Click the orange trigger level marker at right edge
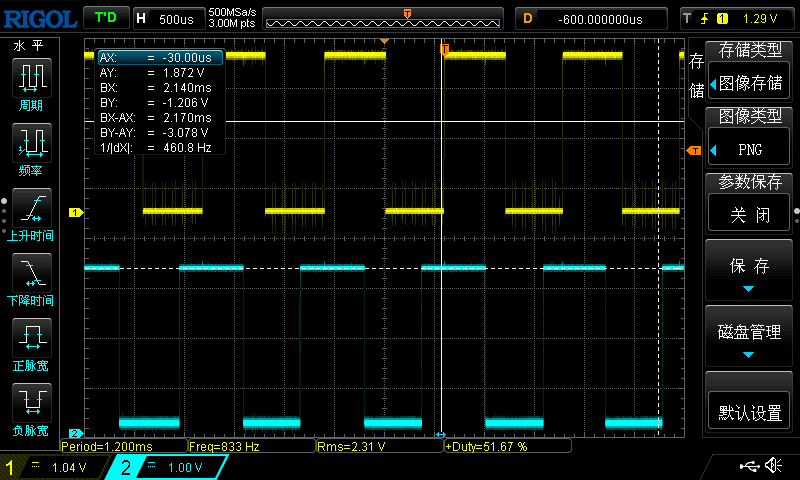800x480 pixels. [694, 150]
